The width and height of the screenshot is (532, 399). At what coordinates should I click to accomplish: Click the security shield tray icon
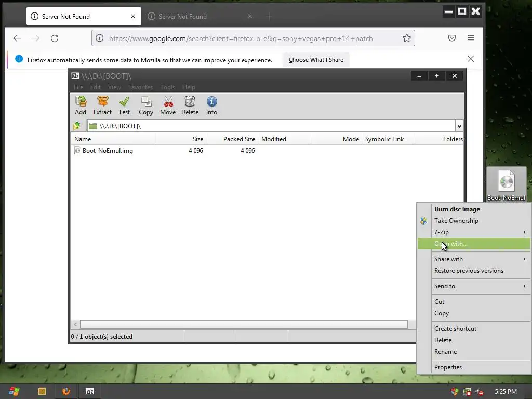pyautogui.click(x=455, y=392)
